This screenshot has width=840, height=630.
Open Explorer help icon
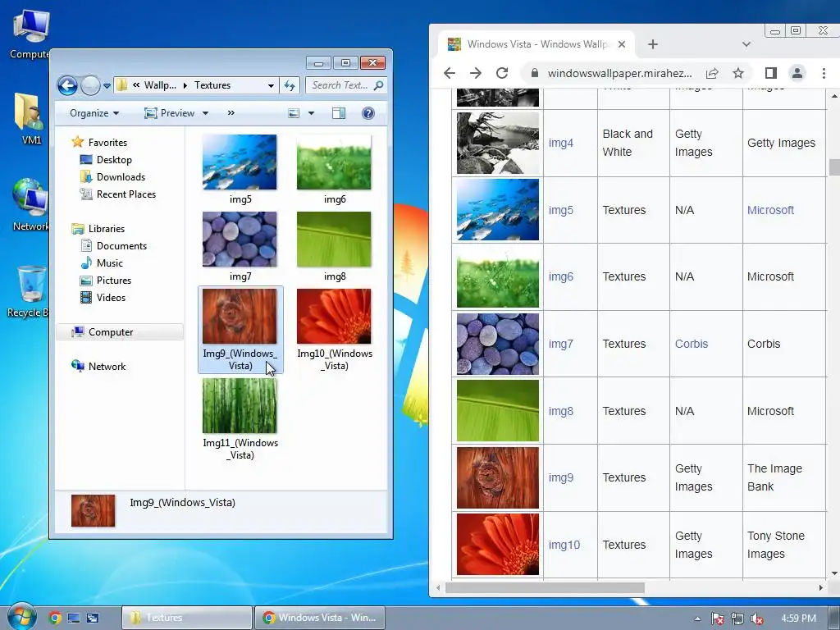[x=368, y=113]
